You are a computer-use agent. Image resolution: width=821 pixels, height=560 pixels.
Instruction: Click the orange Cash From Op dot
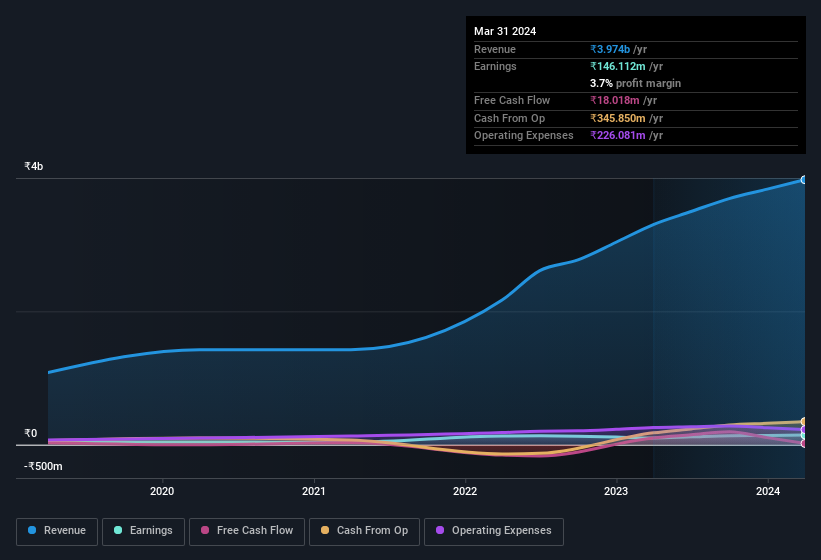[325, 530]
